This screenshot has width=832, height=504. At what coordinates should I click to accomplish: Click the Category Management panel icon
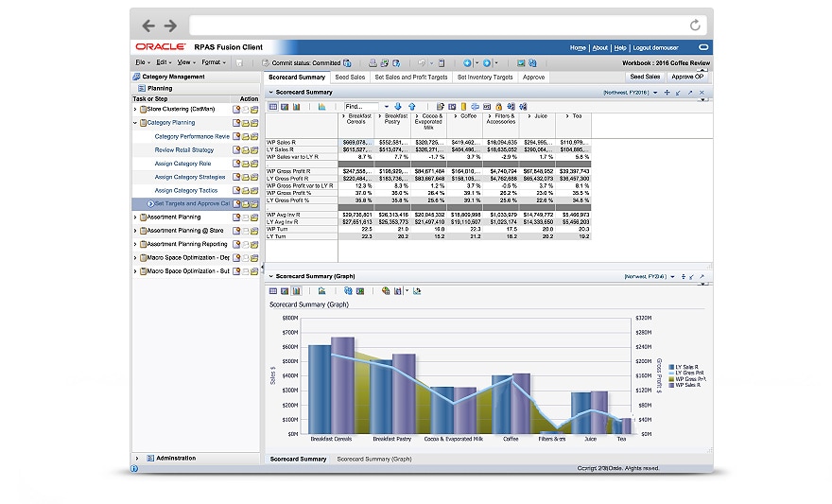coord(136,77)
